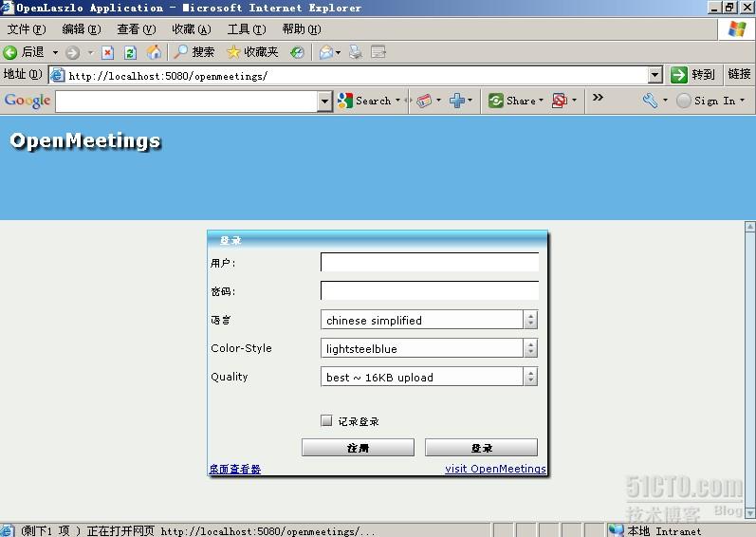
Task: Click the Google toolbar search box
Action: 186,102
